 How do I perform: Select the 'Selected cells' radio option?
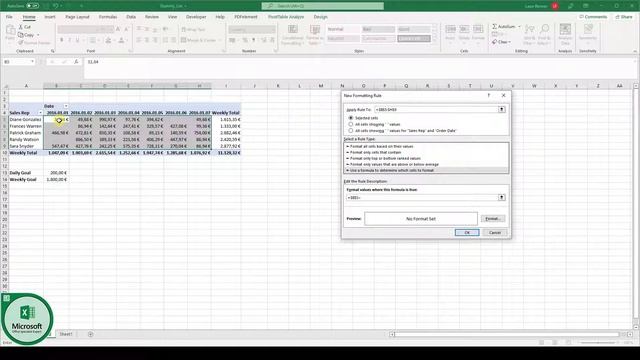click(x=351, y=118)
